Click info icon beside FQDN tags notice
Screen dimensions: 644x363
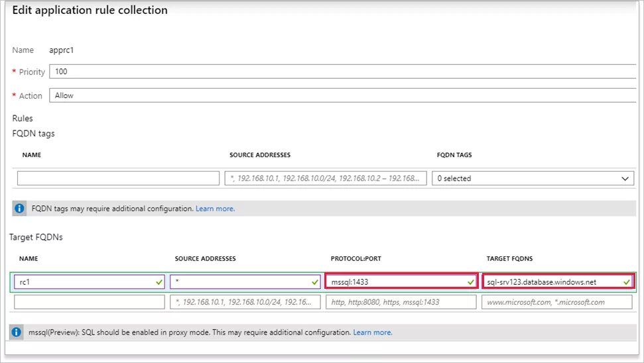click(x=19, y=209)
